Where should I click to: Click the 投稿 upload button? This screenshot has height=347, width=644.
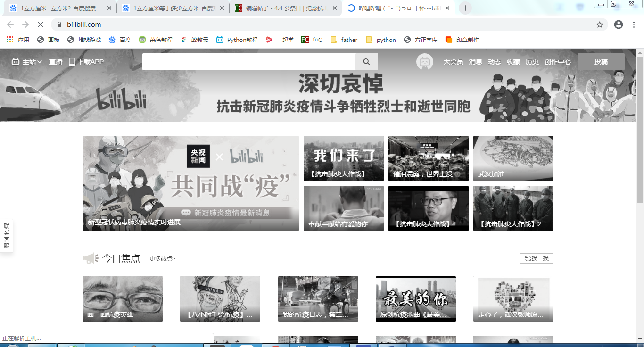601,62
